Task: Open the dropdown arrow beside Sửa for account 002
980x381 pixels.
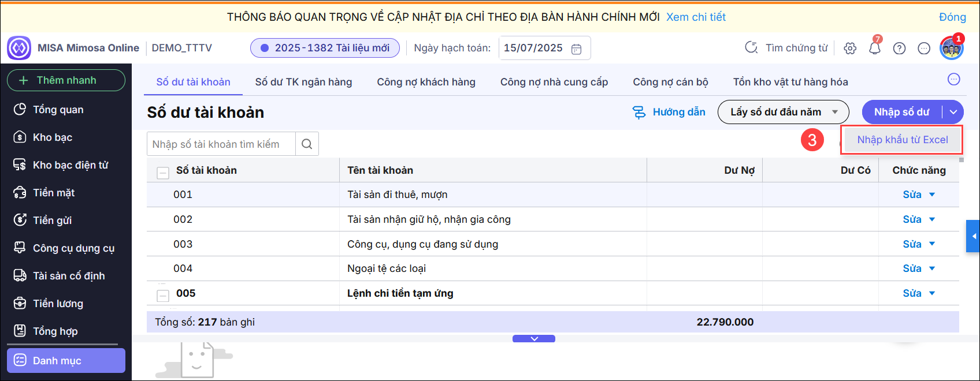Action: [932, 219]
